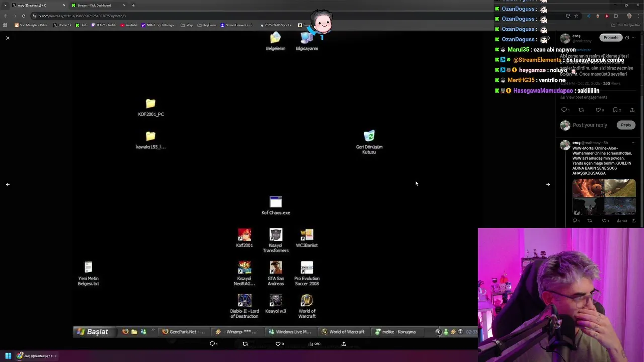Switch to the Stream - Kick Dashboard tab

[x=98, y=5]
